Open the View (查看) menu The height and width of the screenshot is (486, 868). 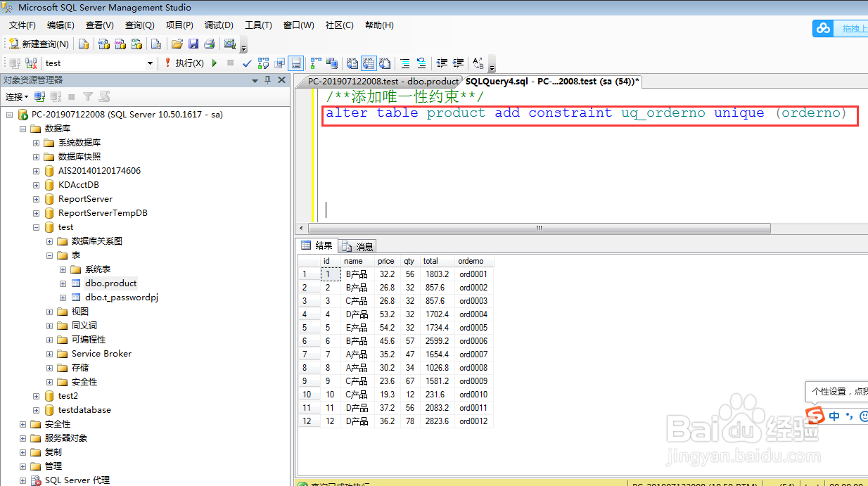point(100,25)
